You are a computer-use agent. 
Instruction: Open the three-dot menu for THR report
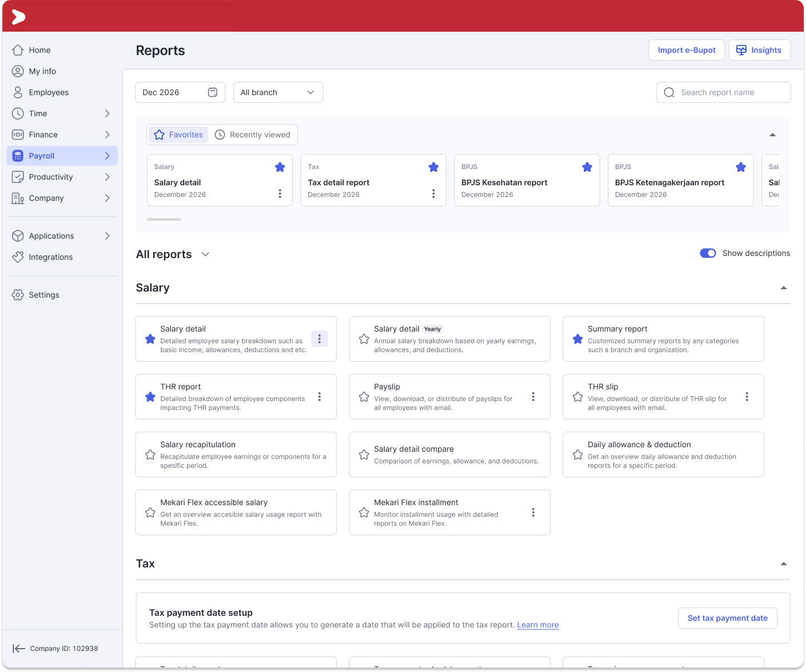[320, 397]
